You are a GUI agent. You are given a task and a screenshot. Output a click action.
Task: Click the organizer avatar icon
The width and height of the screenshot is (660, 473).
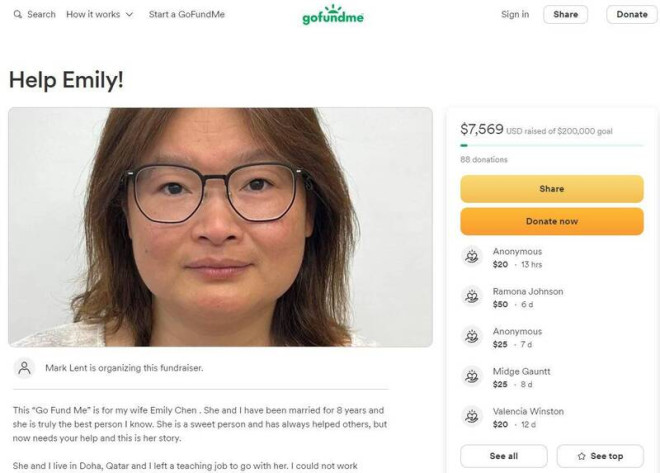coord(25,368)
